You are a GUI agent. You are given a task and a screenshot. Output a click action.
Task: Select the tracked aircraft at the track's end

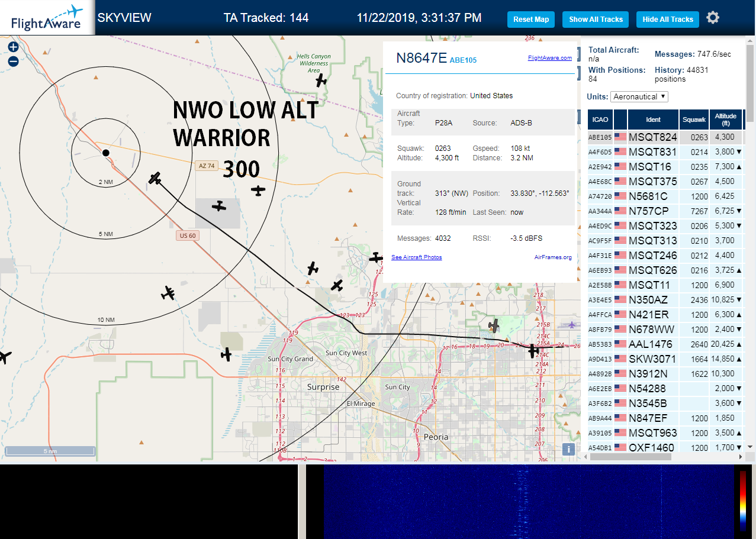coord(155,177)
